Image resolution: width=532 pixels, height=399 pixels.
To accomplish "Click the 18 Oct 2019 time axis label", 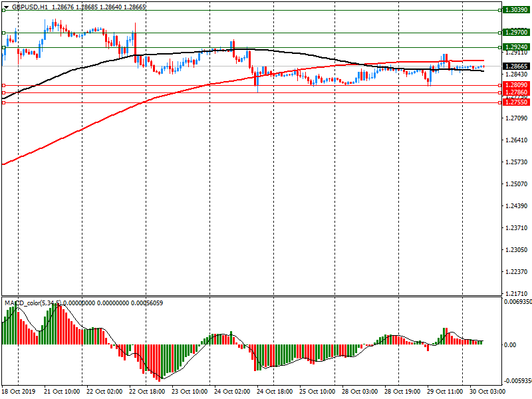I will click(18, 392).
